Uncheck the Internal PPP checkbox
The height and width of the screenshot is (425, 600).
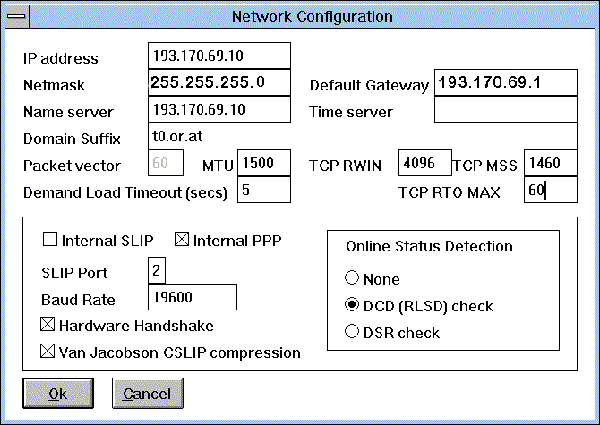[x=181, y=240]
